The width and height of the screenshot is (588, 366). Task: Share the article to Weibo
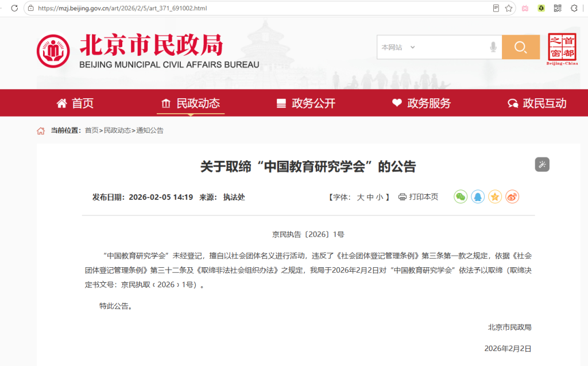(512, 197)
